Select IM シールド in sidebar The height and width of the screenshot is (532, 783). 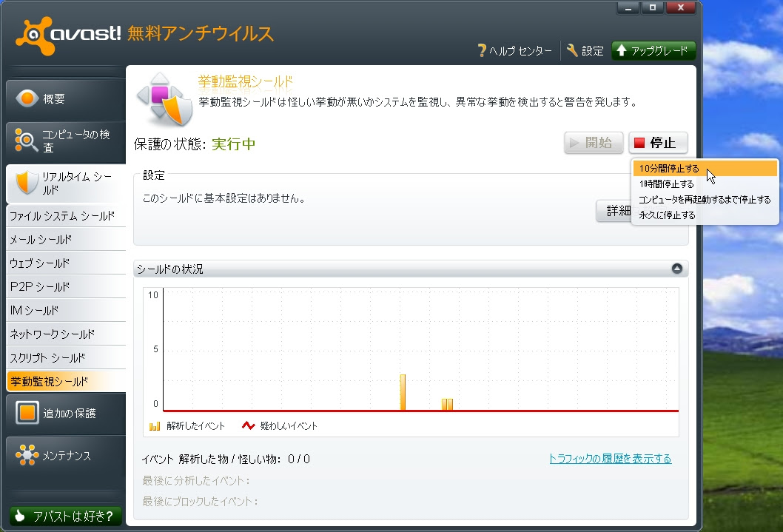pos(66,311)
